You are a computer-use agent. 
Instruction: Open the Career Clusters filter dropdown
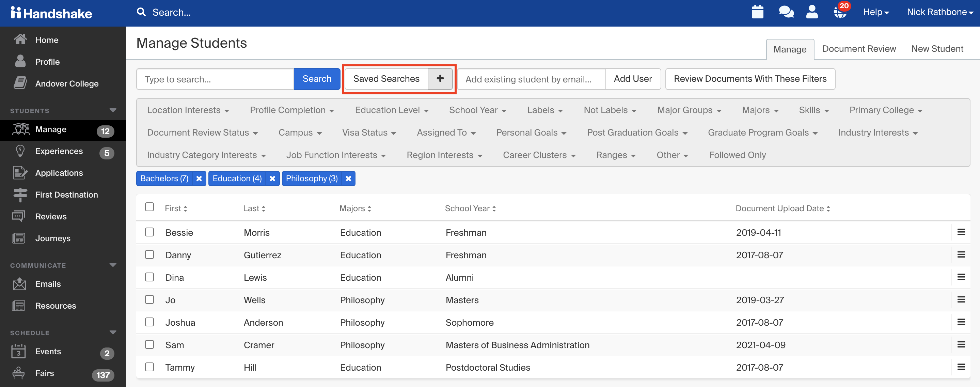coord(539,155)
